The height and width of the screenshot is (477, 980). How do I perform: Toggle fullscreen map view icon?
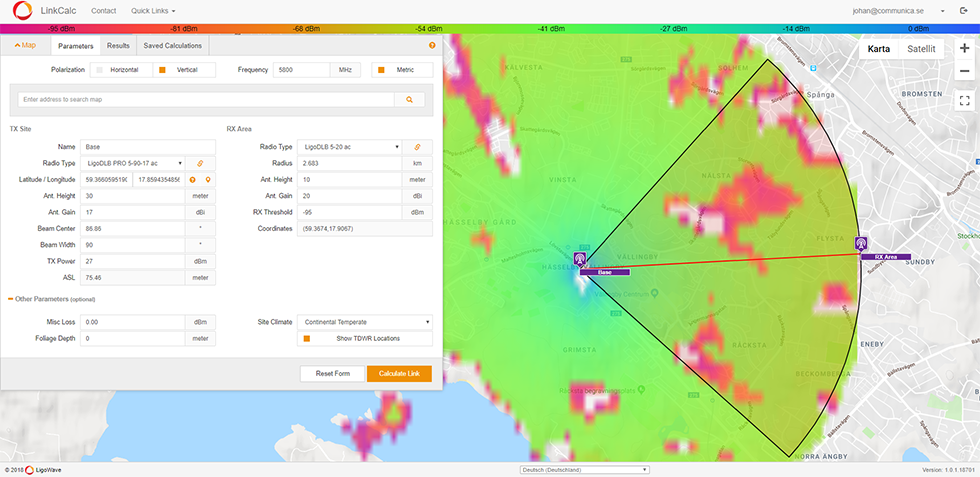point(964,100)
